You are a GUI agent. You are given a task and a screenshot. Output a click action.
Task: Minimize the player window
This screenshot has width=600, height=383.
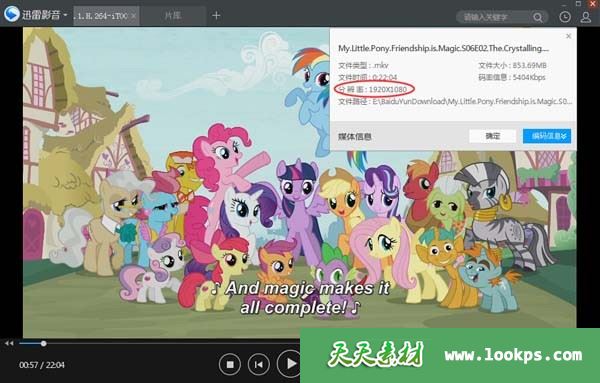564,5
